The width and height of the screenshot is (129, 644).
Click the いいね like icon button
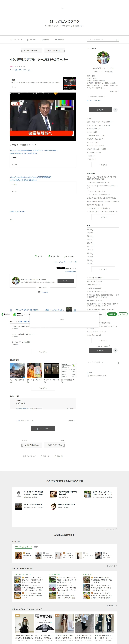39,257
